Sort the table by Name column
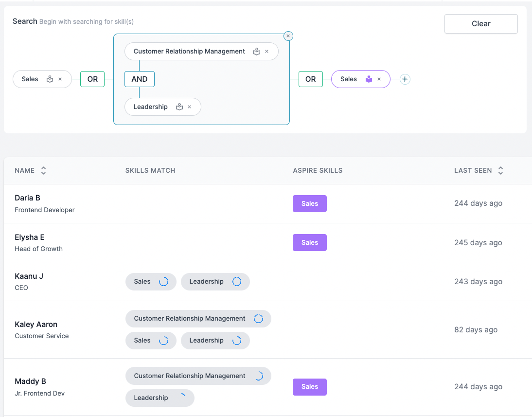 pyautogui.click(x=43, y=170)
